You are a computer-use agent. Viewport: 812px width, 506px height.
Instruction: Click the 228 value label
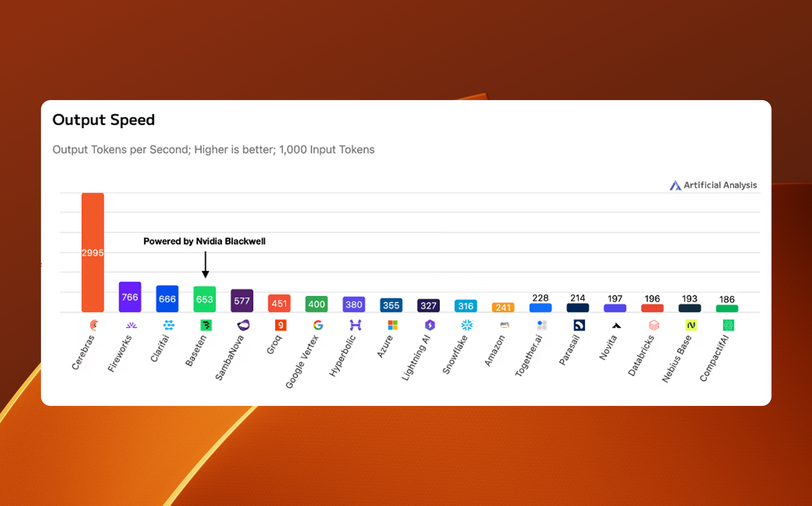pos(540,298)
